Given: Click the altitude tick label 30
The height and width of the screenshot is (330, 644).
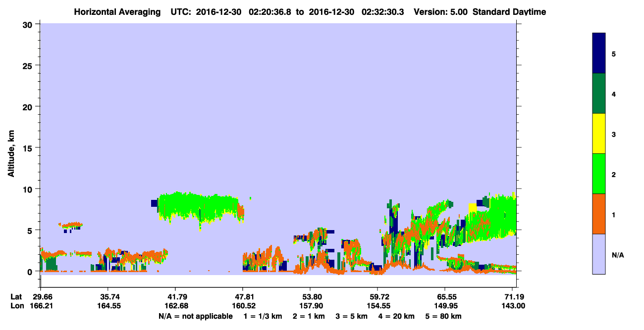Looking at the screenshot, I should point(29,24).
